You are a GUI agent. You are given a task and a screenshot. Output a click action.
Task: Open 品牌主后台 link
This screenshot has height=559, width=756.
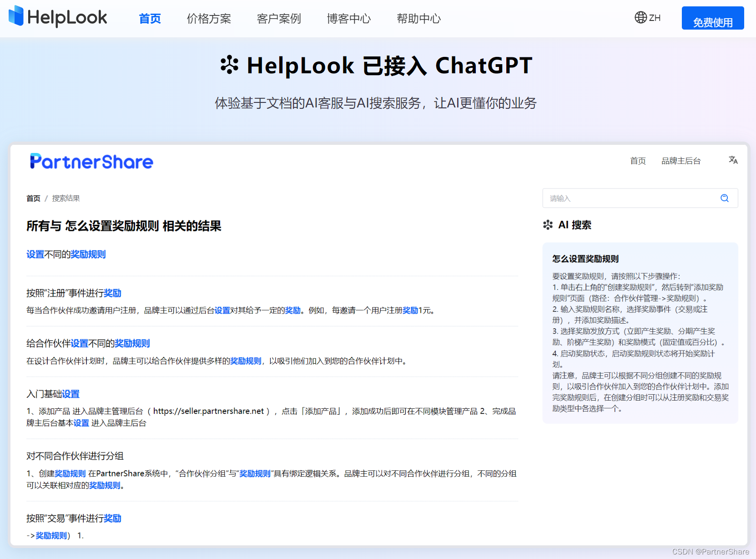click(x=681, y=161)
